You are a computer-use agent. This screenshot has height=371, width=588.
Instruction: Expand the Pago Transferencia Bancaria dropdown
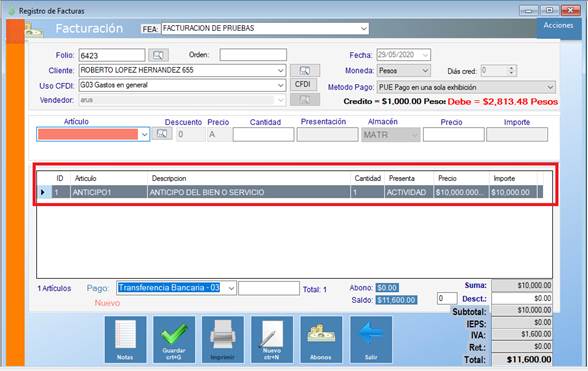tap(231, 288)
